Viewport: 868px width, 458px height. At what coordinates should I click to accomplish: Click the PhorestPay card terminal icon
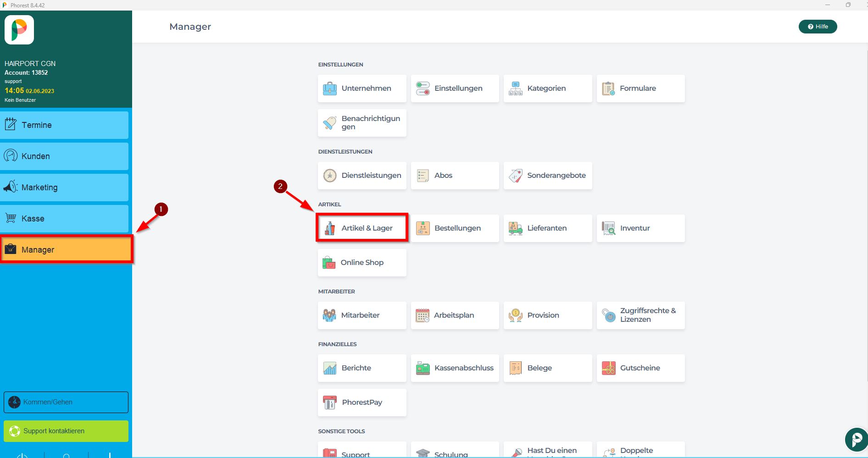coord(330,403)
